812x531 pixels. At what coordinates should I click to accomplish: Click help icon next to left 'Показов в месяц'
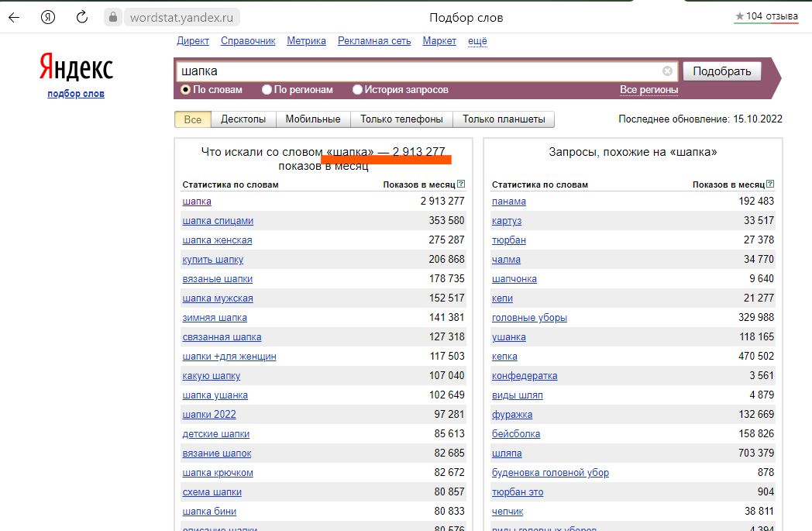click(x=461, y=184)
